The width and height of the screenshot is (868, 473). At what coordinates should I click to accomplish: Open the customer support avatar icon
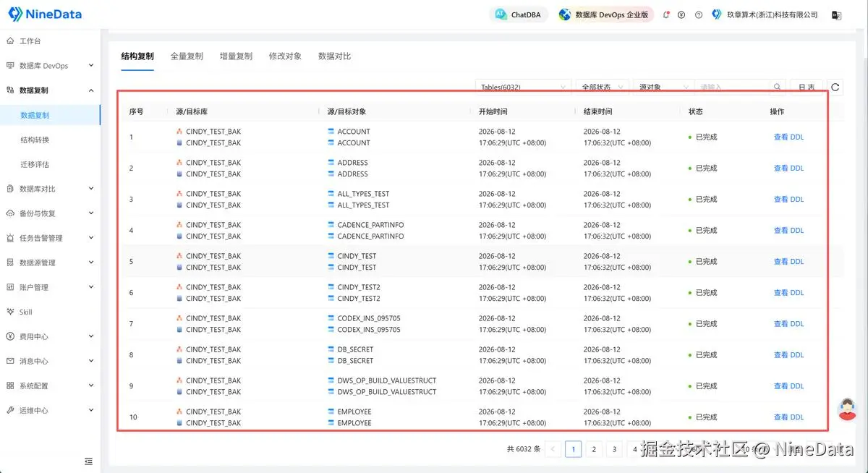[847, 409]
